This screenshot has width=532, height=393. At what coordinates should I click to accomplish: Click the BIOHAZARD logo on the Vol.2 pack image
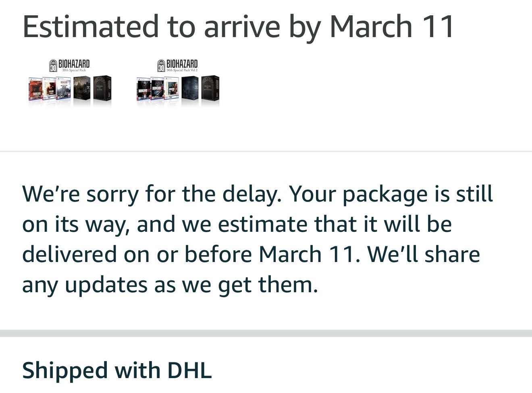(x=182, y=64)
